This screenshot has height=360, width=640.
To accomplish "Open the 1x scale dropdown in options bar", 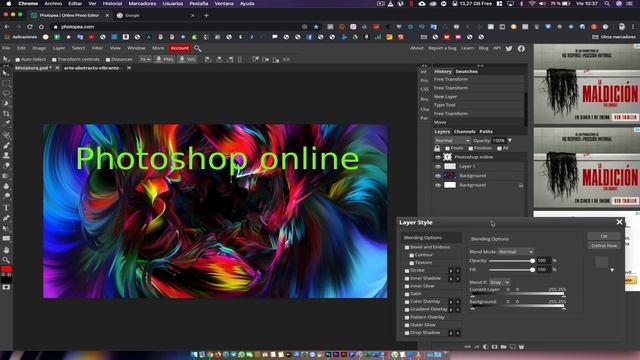I will (x=145, y=60).
